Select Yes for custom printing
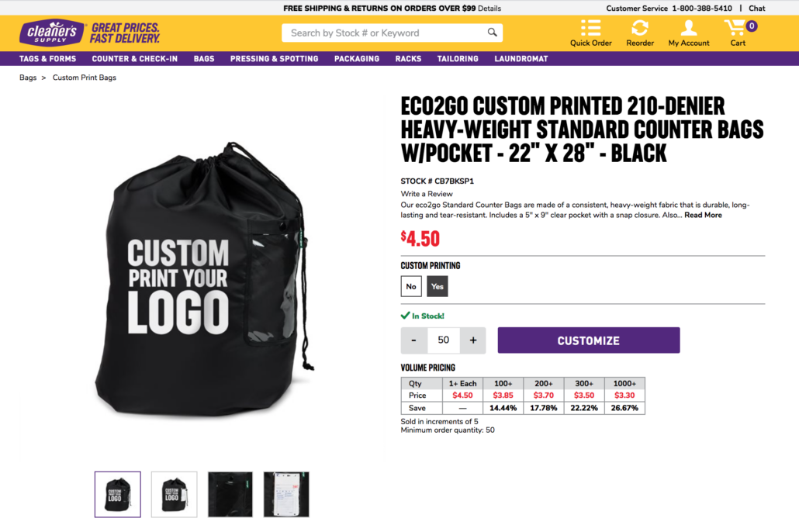Screen dimensions: 799x532 click(x=437, y=286)
